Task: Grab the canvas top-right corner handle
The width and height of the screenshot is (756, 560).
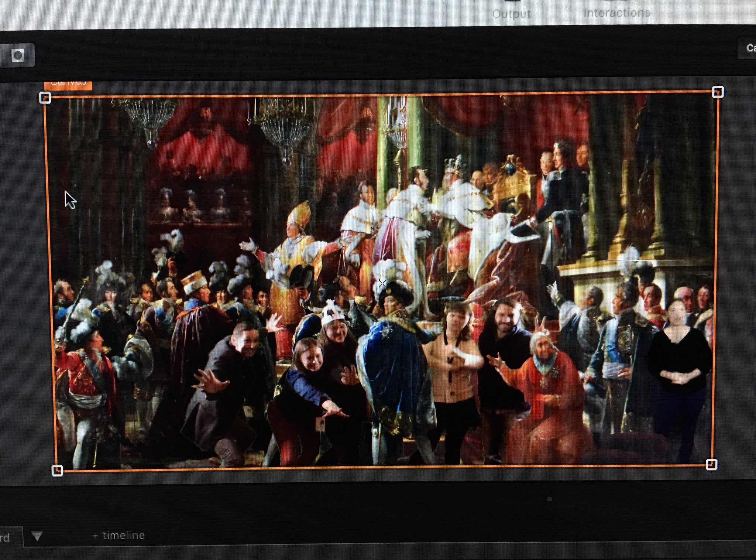Action: [x=718, y=92]
